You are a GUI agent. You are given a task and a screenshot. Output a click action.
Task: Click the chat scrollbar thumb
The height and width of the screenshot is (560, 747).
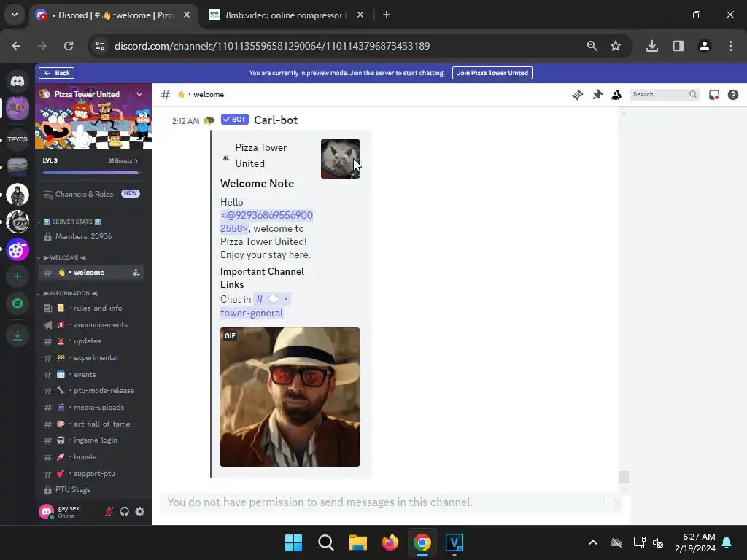coord(624,477)
